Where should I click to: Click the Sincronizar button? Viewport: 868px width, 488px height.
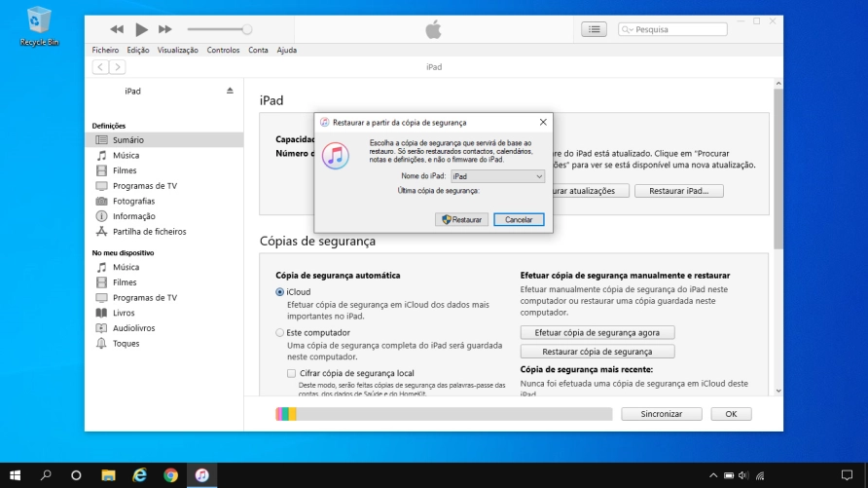tap(661, 414)
